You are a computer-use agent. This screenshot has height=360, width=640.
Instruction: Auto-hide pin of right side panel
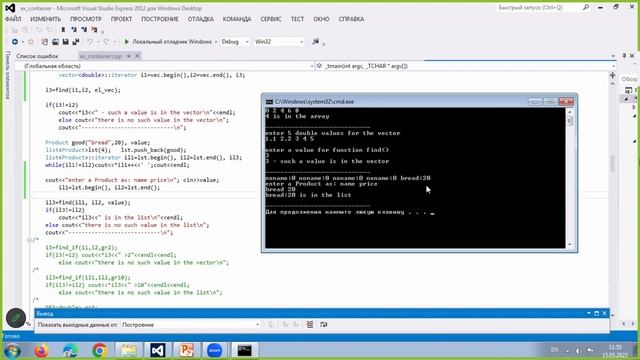pyautogui.click(x=624, y=56)
